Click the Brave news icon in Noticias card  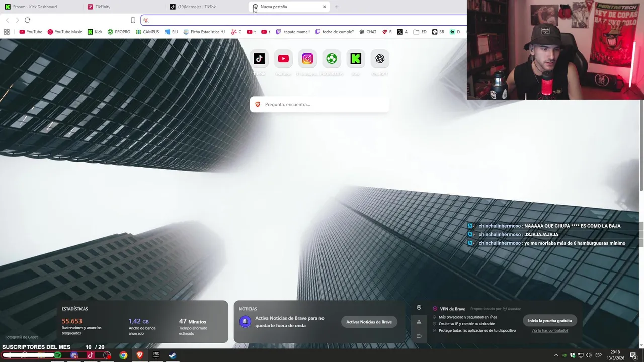point(245,322)
